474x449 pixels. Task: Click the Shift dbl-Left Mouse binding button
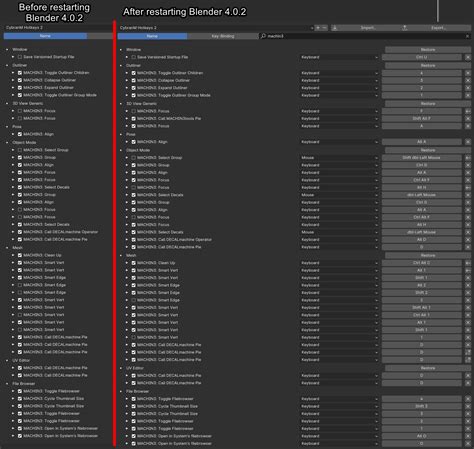422,158
